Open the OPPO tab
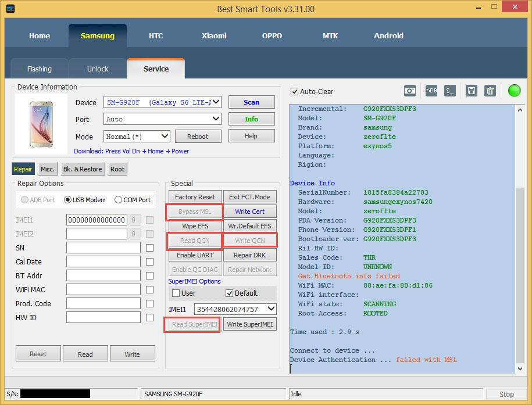532x405 pixels. point(272,35)
